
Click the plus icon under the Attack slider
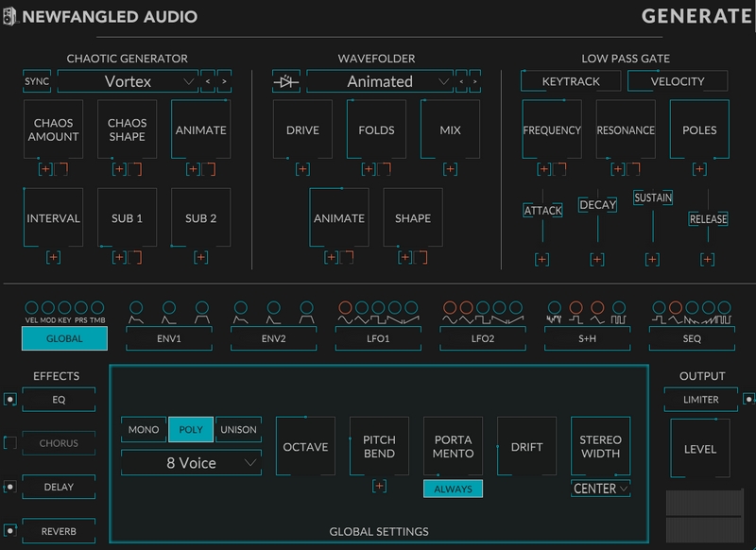coord(542,259)
